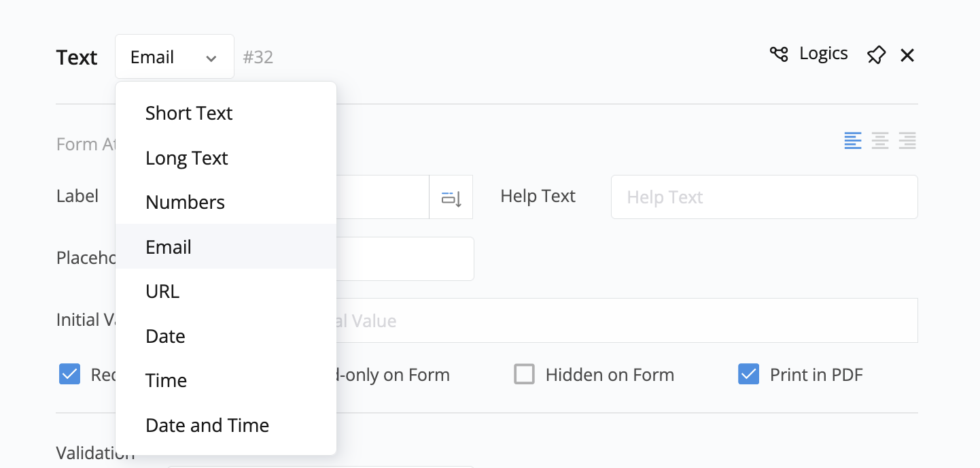Enable Hidden on Form checkbox

point(524,374)
